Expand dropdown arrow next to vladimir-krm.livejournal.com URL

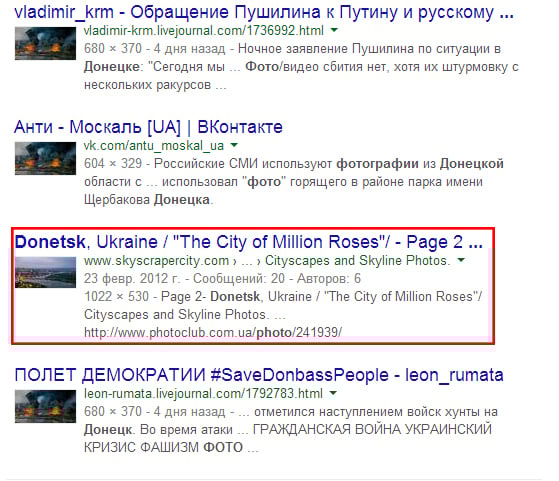coord(334,30)
